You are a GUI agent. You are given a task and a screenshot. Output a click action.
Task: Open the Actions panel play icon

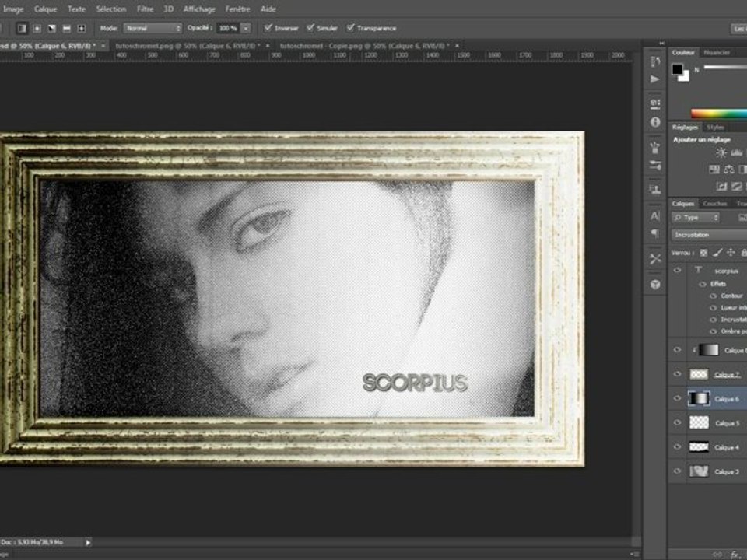coord(655,79)
